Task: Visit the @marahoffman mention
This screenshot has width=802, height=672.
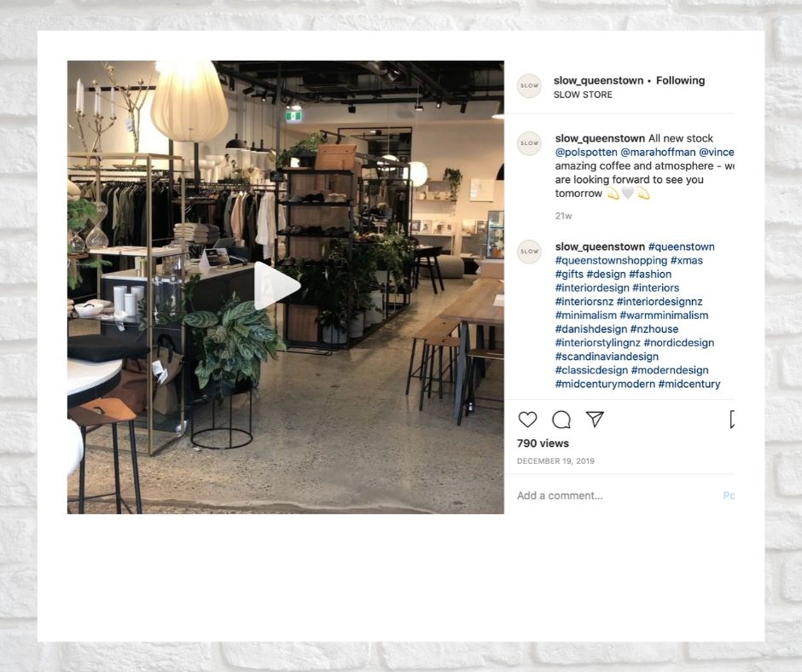Action: (658, 152)
